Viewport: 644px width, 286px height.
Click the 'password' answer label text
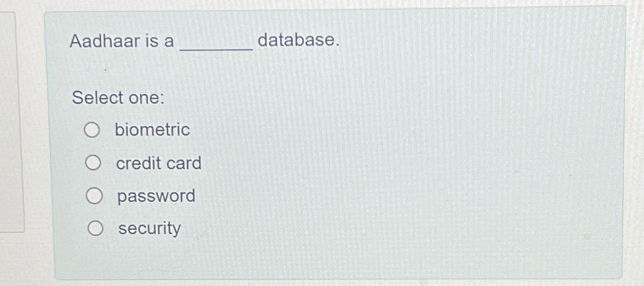click(156, 197)
